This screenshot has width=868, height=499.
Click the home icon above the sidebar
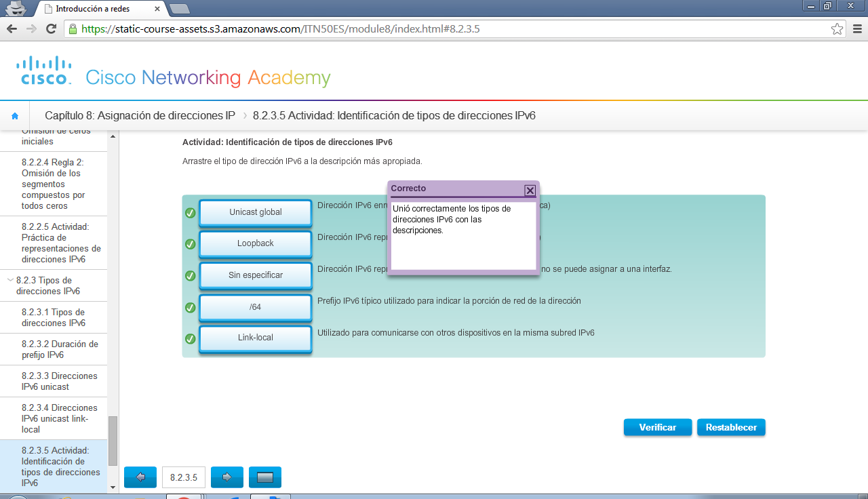coord(15,115)
